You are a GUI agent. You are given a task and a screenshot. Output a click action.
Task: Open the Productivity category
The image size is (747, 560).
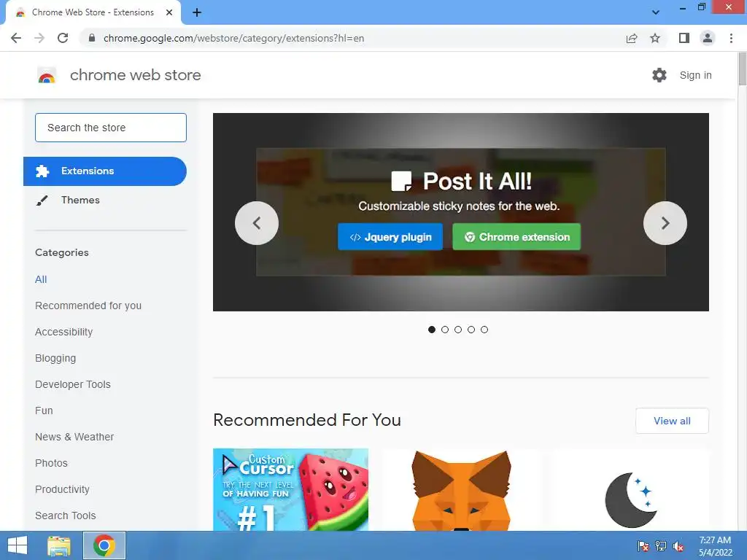point(63,489)
